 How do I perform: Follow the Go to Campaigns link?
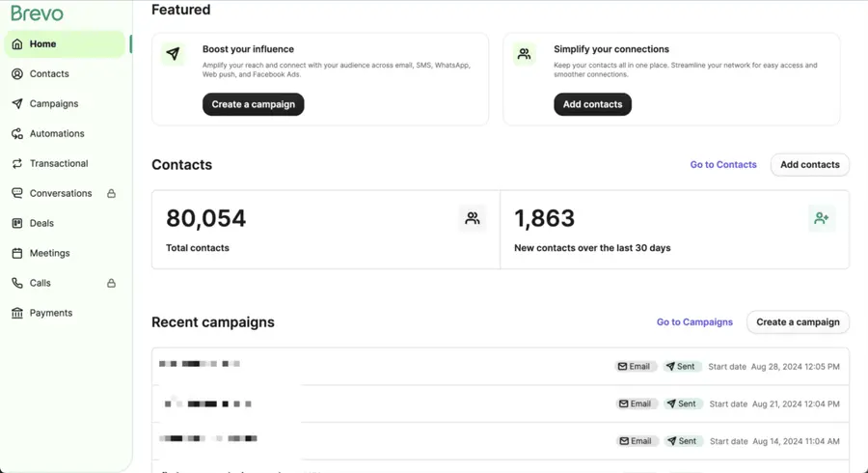coord(694,321)
